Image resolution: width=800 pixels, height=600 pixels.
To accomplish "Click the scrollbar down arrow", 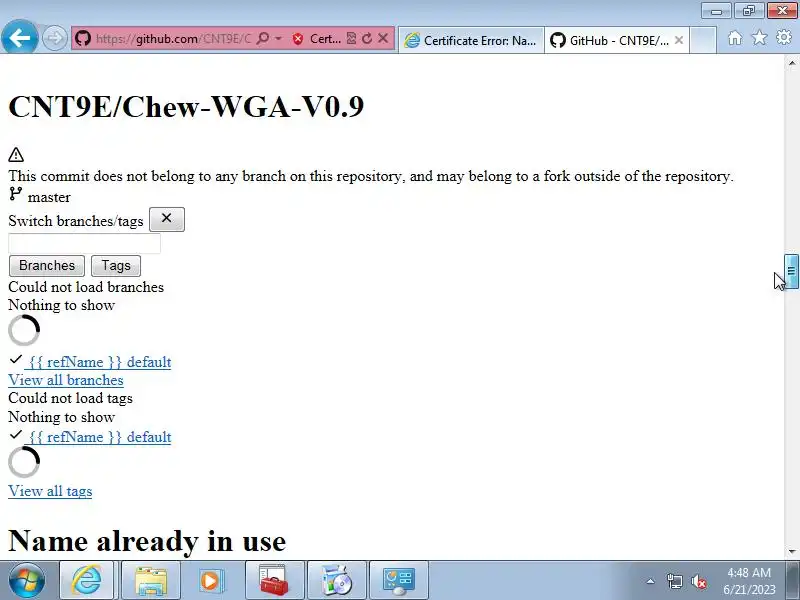I will [x=792, y=552].
